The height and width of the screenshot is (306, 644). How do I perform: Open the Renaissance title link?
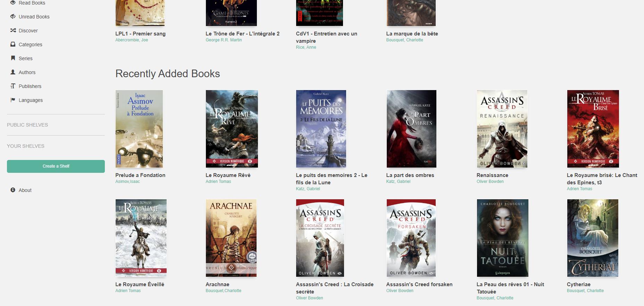point(492,175)
